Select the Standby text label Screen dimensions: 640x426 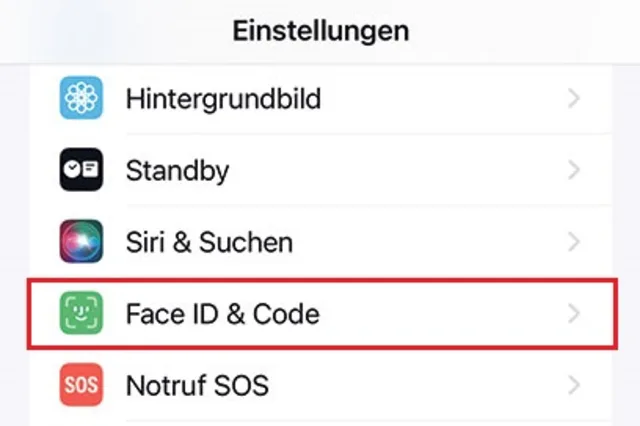177,170
